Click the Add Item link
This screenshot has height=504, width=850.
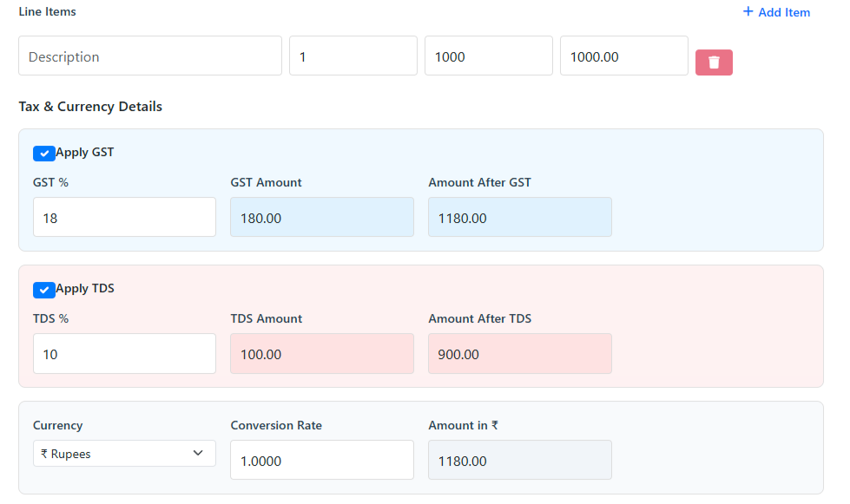[776, 12]
